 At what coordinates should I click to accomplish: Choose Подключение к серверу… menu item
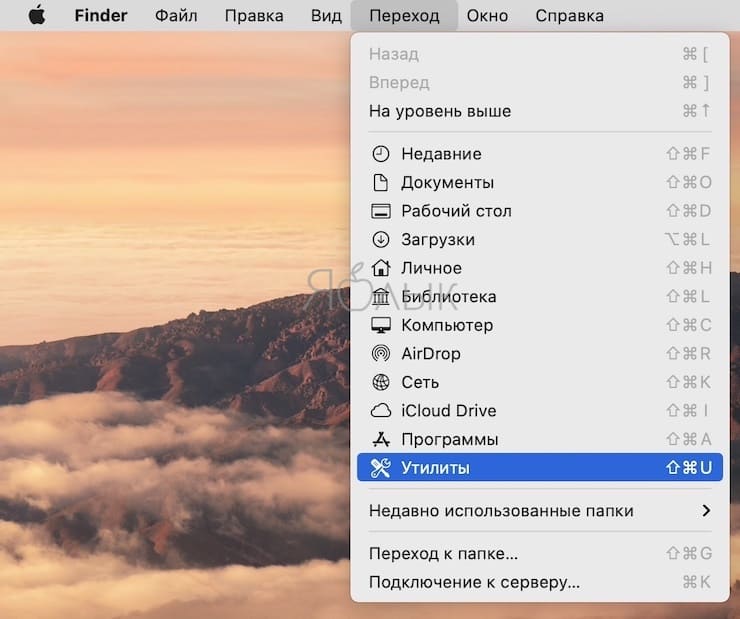[x=540, y=582]
